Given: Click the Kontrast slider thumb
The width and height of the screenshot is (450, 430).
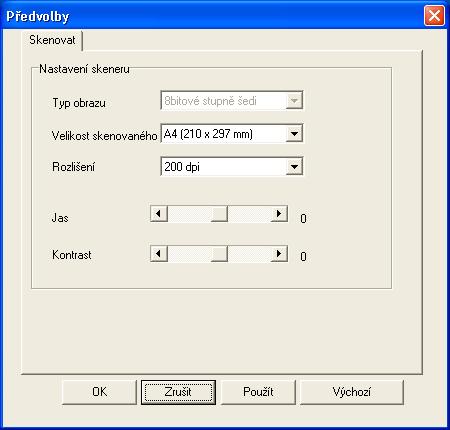Looking at the screenshot, I should pyautogui.click(x=220, y=254).
